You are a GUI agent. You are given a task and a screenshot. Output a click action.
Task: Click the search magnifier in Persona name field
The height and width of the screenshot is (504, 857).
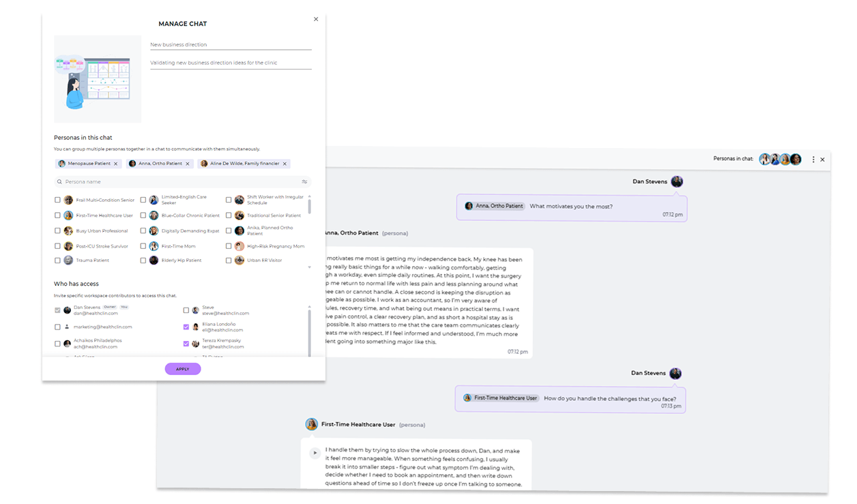pyautogui.click(x=59, y=182)
